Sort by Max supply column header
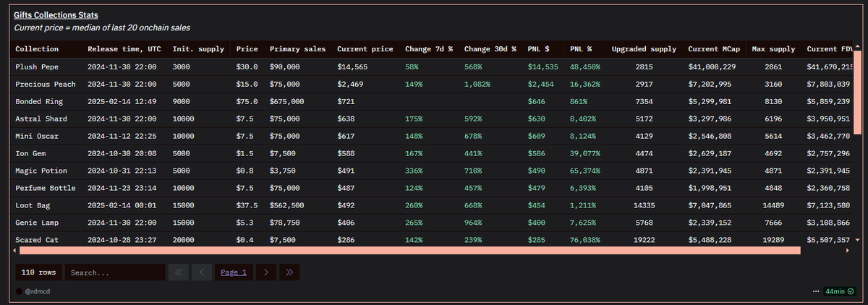 [773, 49]
